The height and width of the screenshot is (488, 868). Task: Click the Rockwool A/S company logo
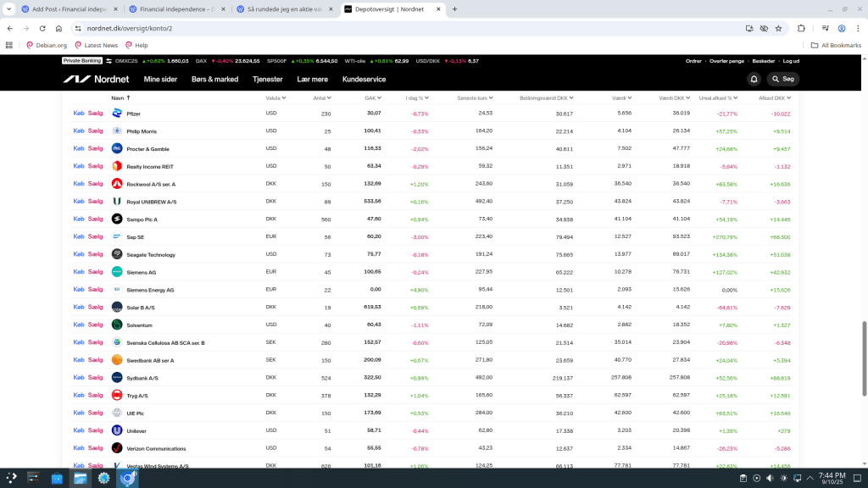tap(117, 184)
